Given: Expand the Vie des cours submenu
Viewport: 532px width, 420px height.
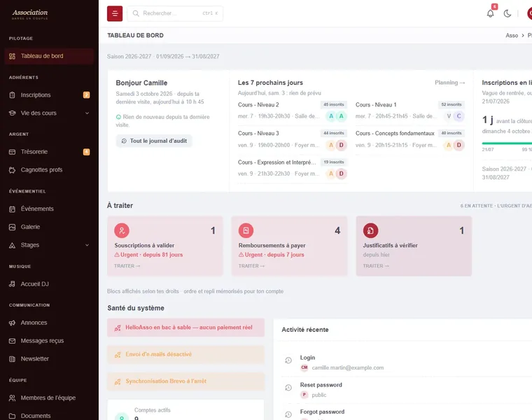Looking at the screenshot, I should tap(49, 113).
